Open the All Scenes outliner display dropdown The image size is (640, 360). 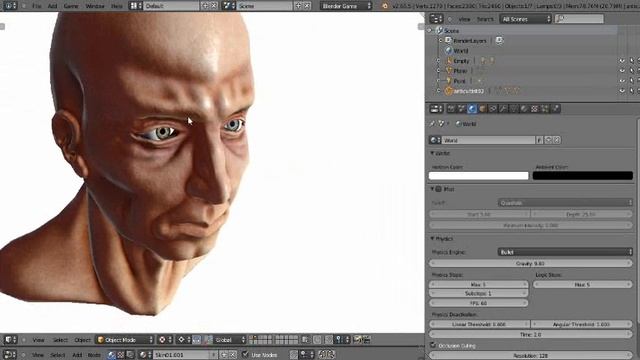click(x=525, y=19)
